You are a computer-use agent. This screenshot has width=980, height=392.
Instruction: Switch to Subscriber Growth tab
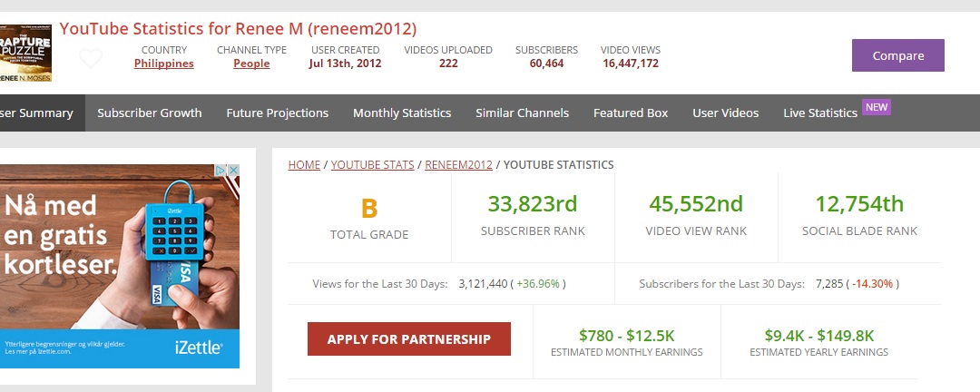coord(150,113)
